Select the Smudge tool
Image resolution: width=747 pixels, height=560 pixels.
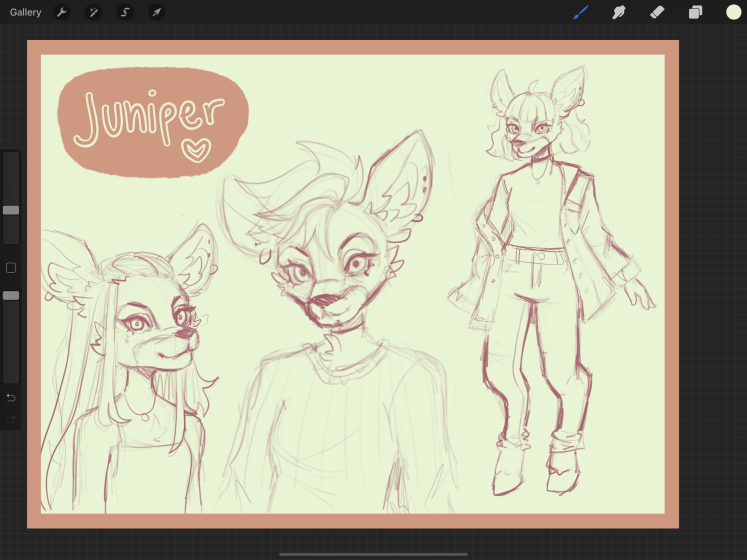(x=619, y=12)
